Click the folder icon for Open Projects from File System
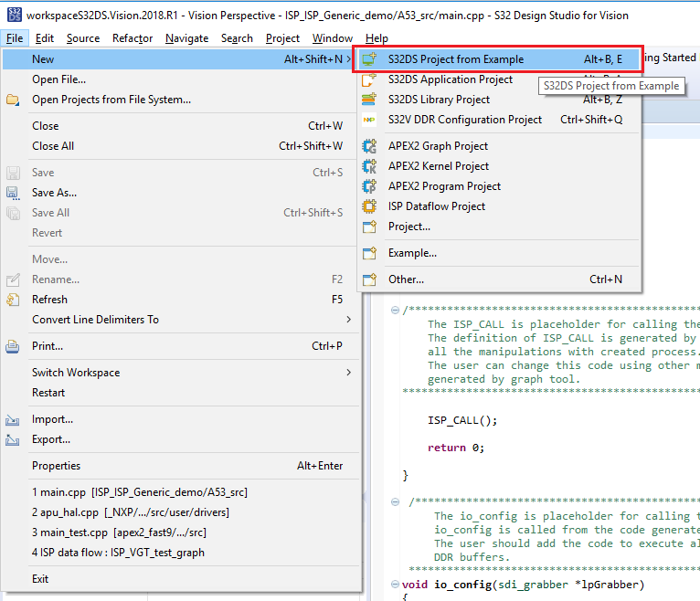700x601 pixels. click(13, 100)
